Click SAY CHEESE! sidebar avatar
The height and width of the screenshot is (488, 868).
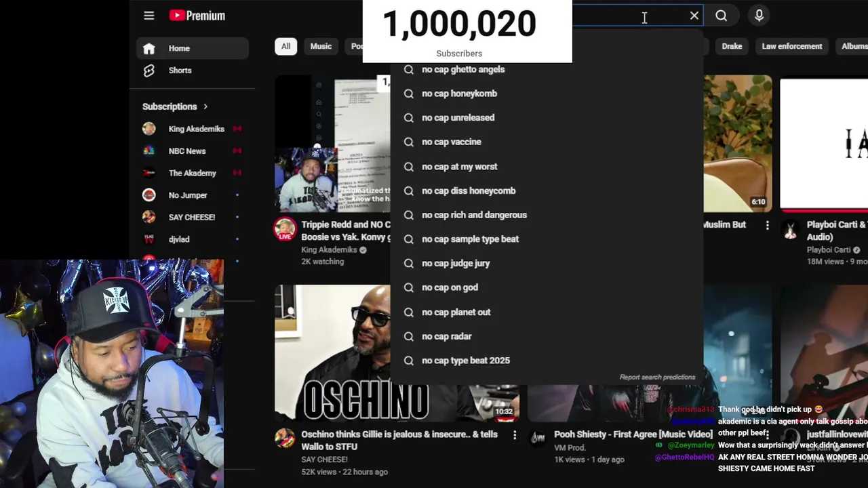coord(149,217)
